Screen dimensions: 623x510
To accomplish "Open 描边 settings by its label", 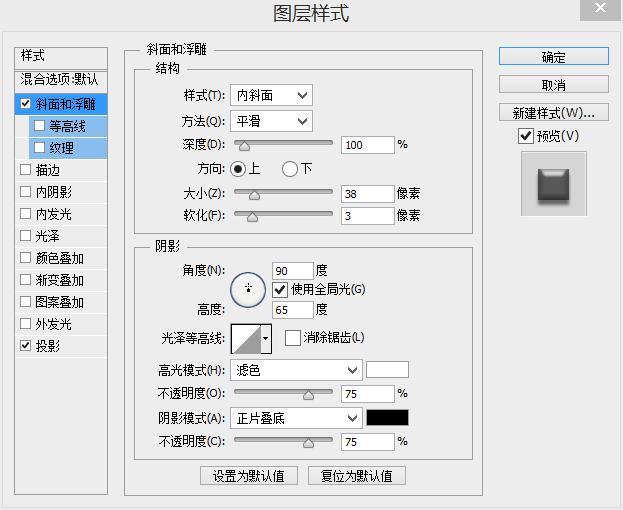I will [x=48, y=170].
